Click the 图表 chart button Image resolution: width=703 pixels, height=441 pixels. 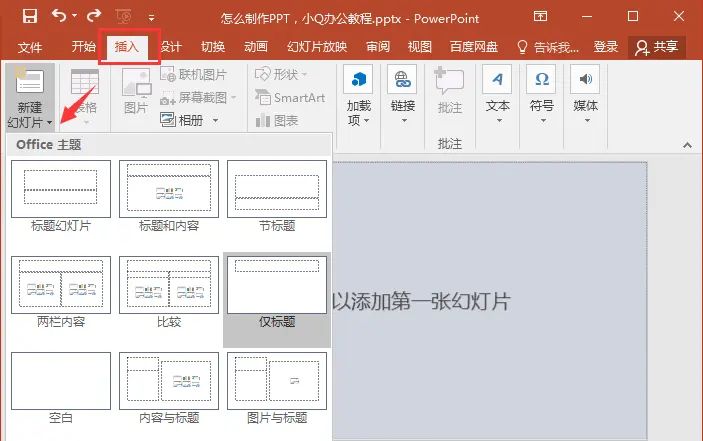point(277,120)
